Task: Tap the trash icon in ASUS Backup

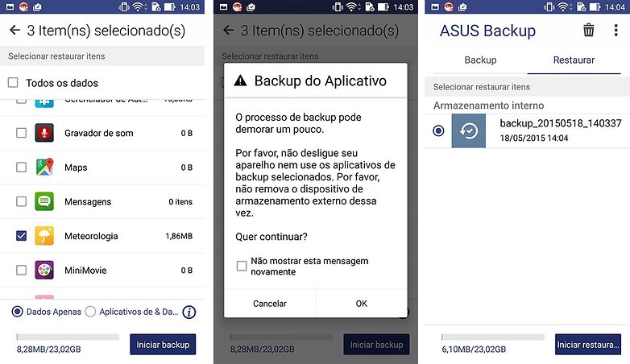Action: click(x=589, y=30)
